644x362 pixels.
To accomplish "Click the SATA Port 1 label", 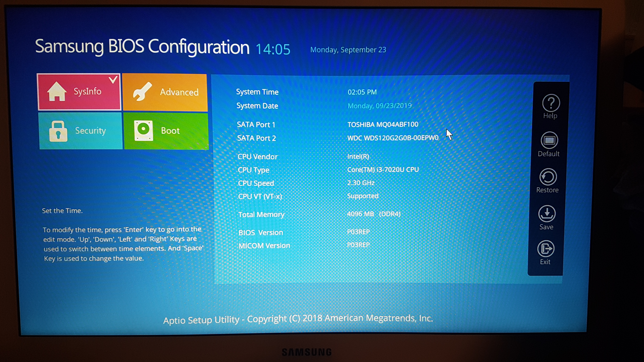I will tap(256, 125).
